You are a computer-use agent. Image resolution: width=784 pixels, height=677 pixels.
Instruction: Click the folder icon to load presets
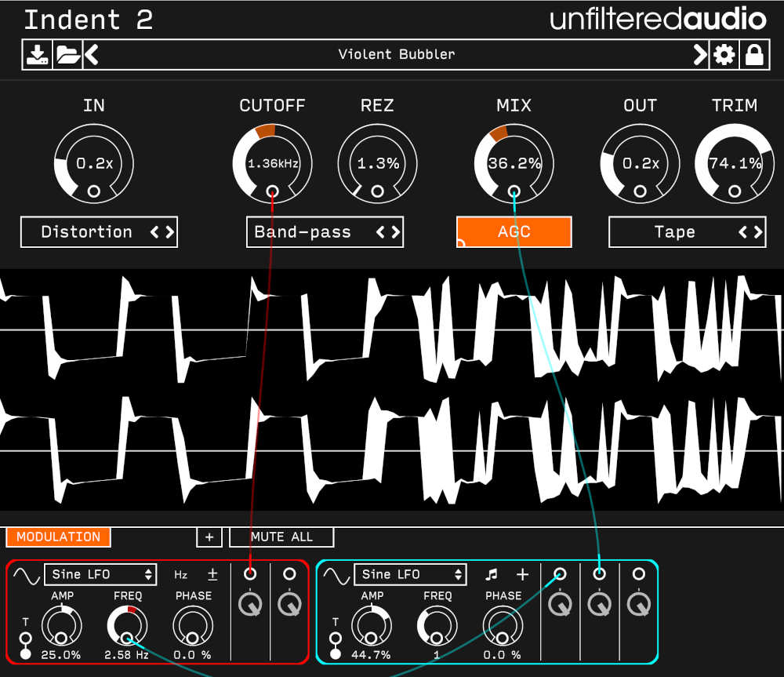(67, 54)
